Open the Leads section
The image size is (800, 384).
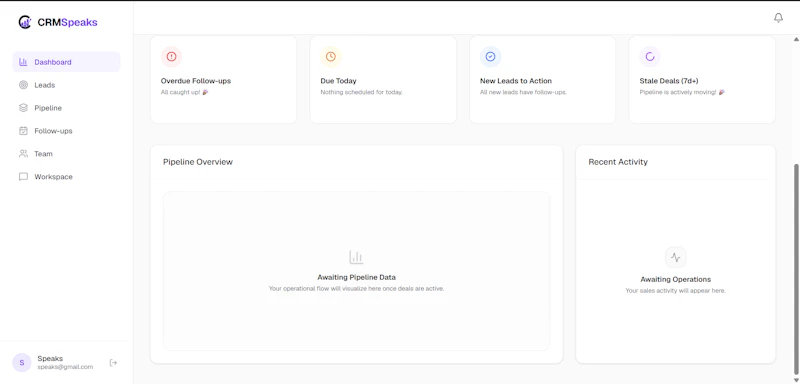point(66,85)
